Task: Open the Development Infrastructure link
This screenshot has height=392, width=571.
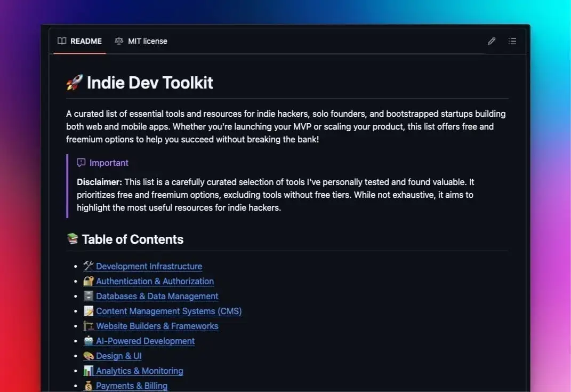Action: pyautogui.click(x=149, y=266)
